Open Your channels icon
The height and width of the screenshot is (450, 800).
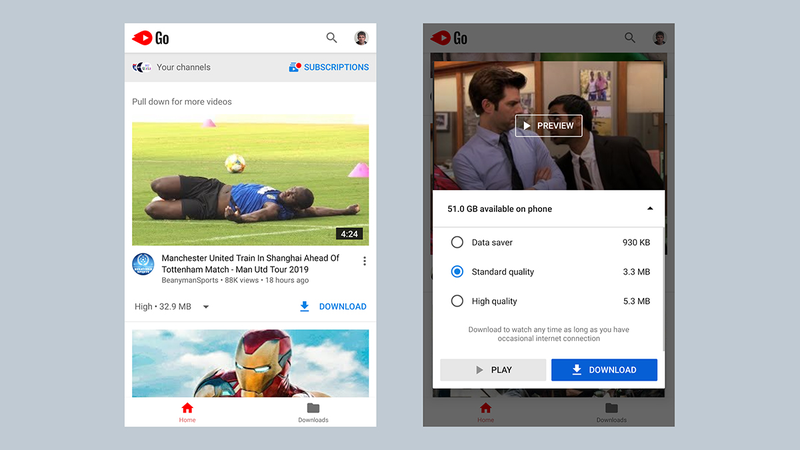pyautogui.click(x=141, y=67)
